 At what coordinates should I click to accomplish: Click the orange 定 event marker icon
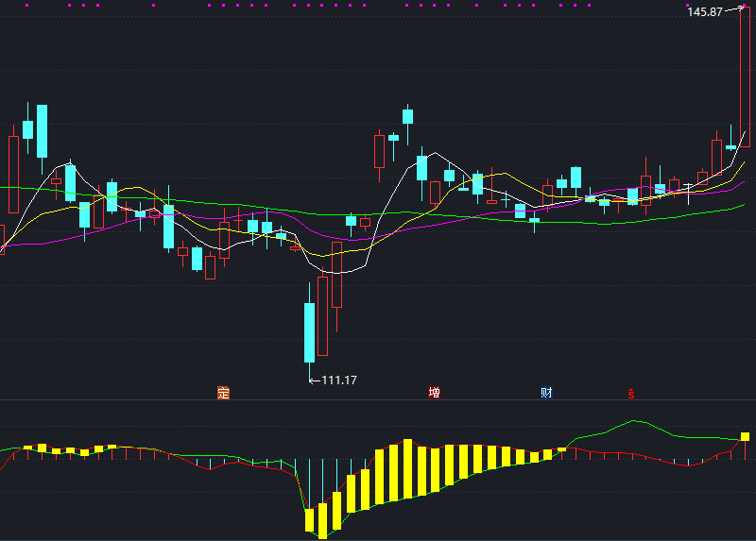click(223, 393)
